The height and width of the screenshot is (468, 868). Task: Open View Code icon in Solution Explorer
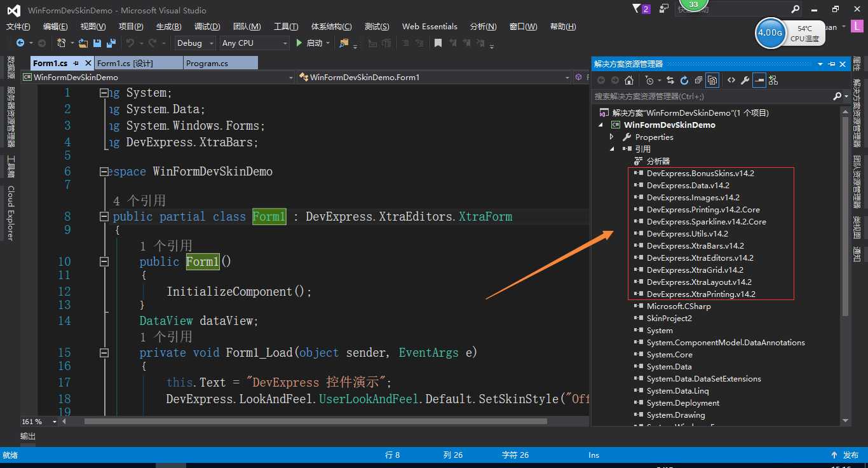(731, 80)
